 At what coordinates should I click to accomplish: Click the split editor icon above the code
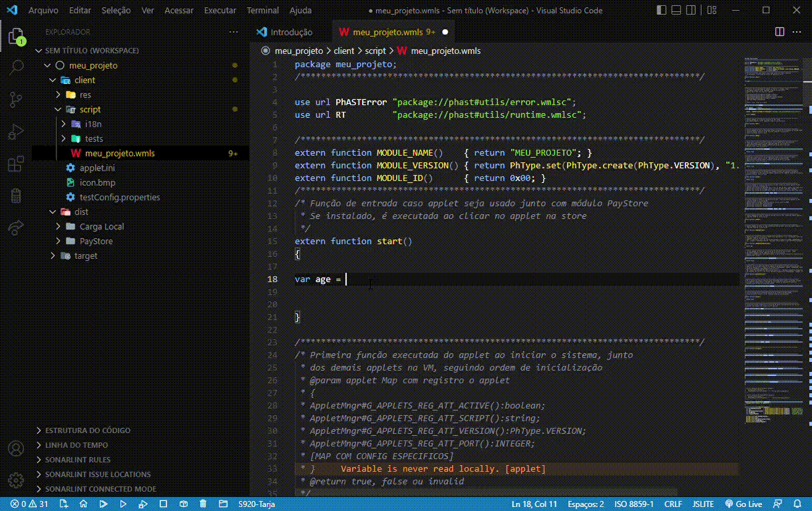click(x=780, y=32)
